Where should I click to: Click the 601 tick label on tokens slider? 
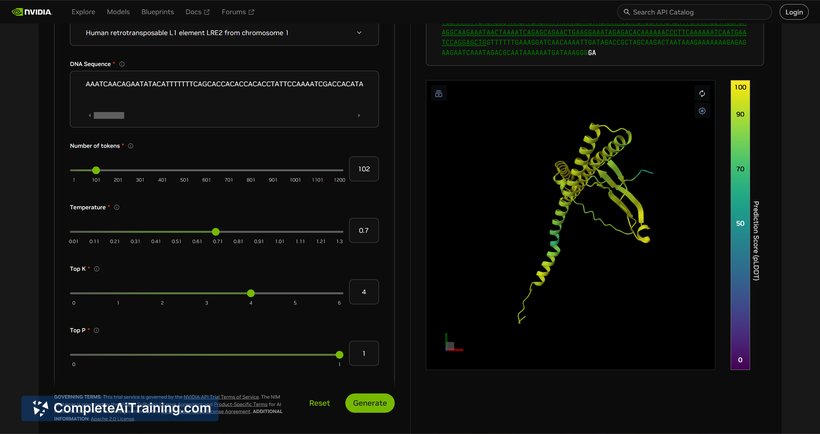(206, 180)
